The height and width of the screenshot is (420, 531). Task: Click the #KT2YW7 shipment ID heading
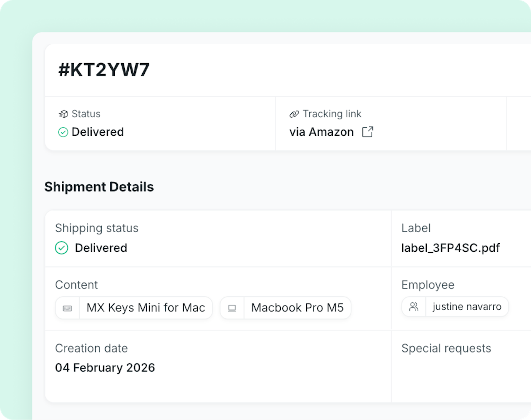pos(104,70)
